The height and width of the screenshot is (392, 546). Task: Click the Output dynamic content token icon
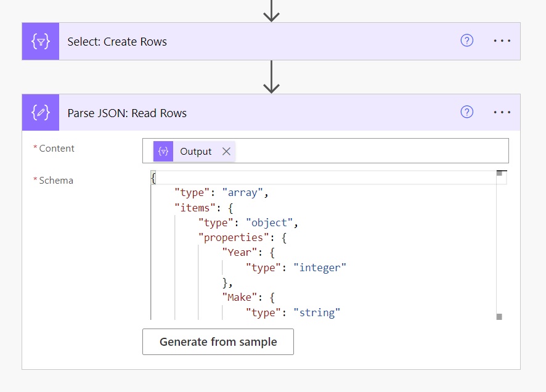(x=163, y=152)
